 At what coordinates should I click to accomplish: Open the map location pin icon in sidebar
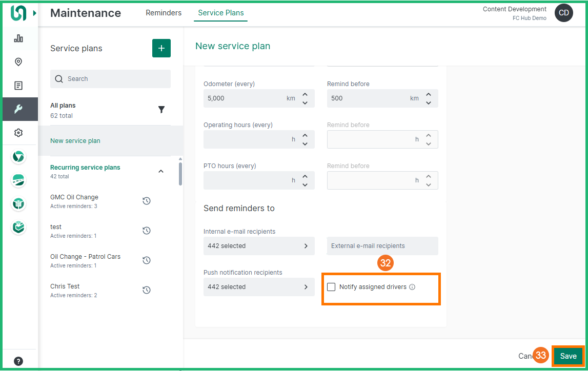tap(18, 62)
